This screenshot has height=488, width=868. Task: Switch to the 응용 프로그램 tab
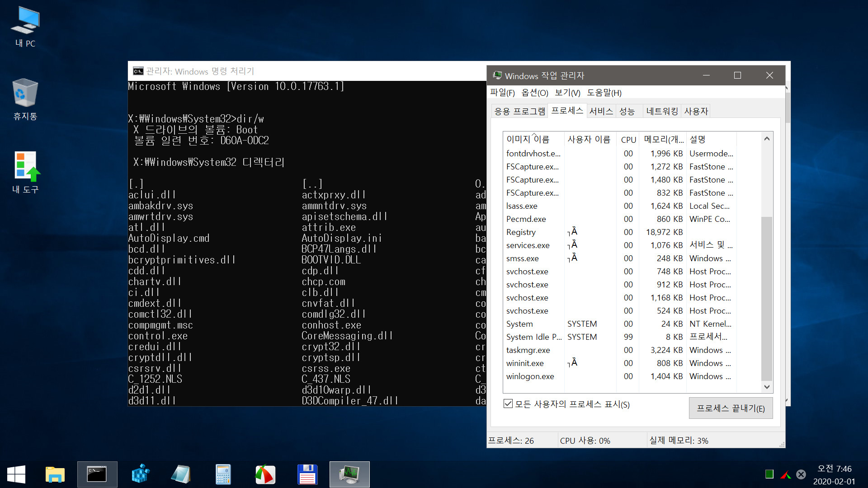pos(520,111)
